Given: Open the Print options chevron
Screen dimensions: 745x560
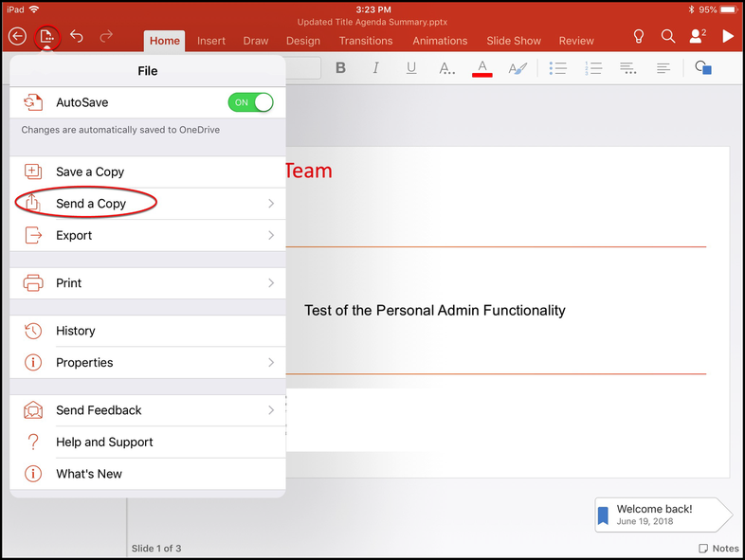Looking at the screenshot, I should click(x=271, y=283).
